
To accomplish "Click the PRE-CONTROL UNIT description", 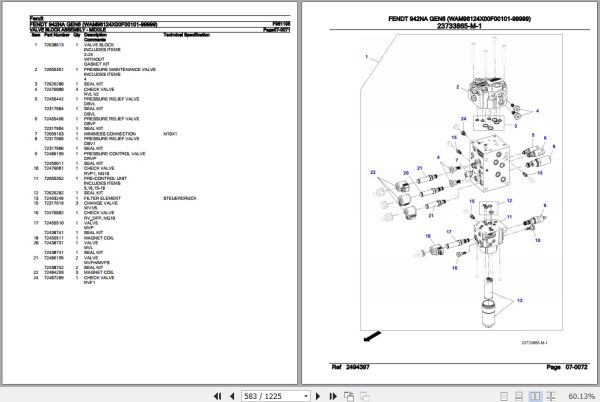I will 105,179.
